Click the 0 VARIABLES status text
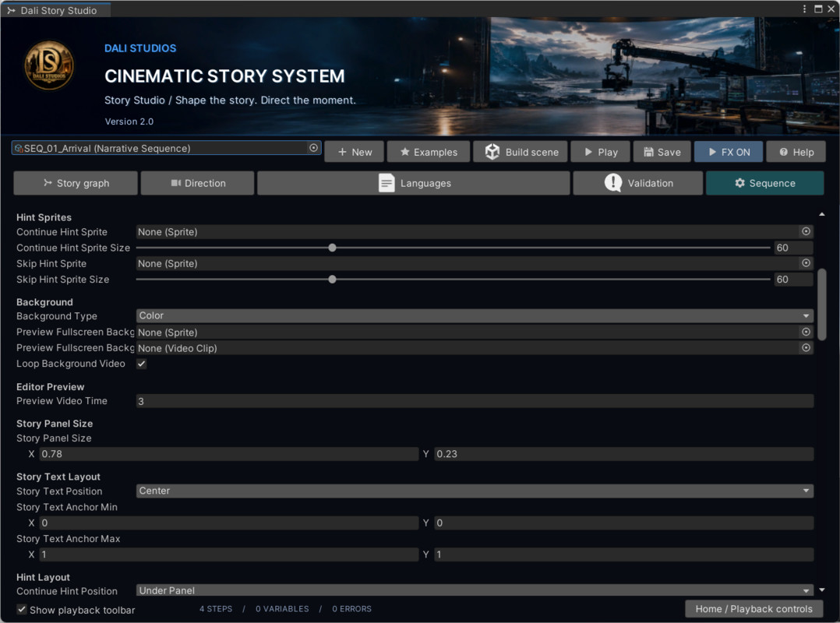Viewport: 840px width, 623px height. [x=282, y=609]
